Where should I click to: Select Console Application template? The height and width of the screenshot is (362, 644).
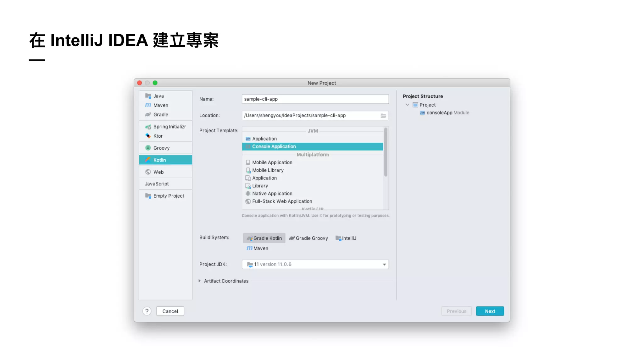pos(313,147)
